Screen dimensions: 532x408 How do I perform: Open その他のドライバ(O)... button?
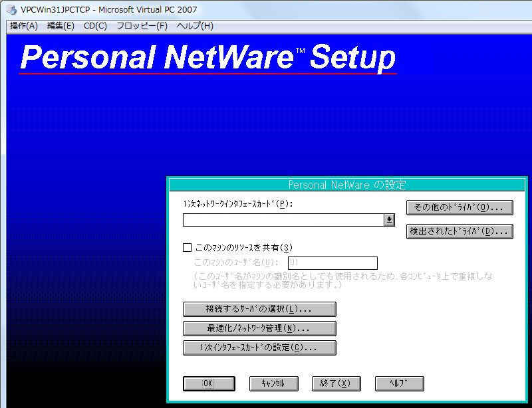click(460, 207)
